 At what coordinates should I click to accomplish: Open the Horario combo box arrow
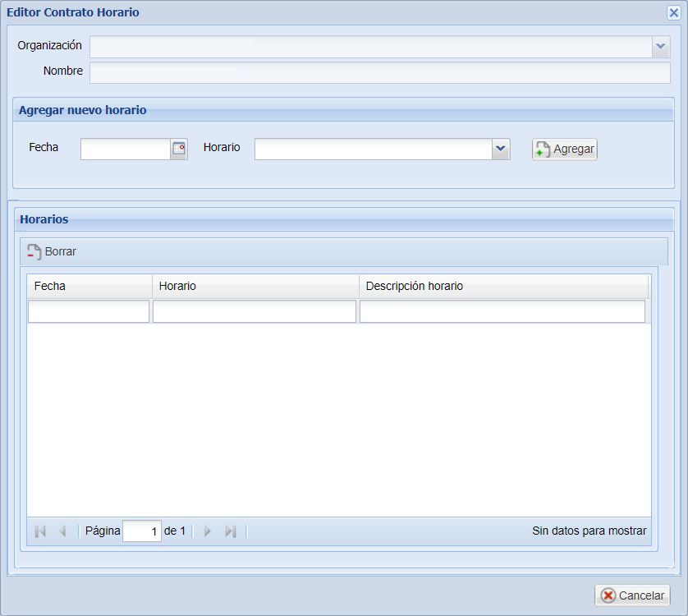(x=501, y=149)
